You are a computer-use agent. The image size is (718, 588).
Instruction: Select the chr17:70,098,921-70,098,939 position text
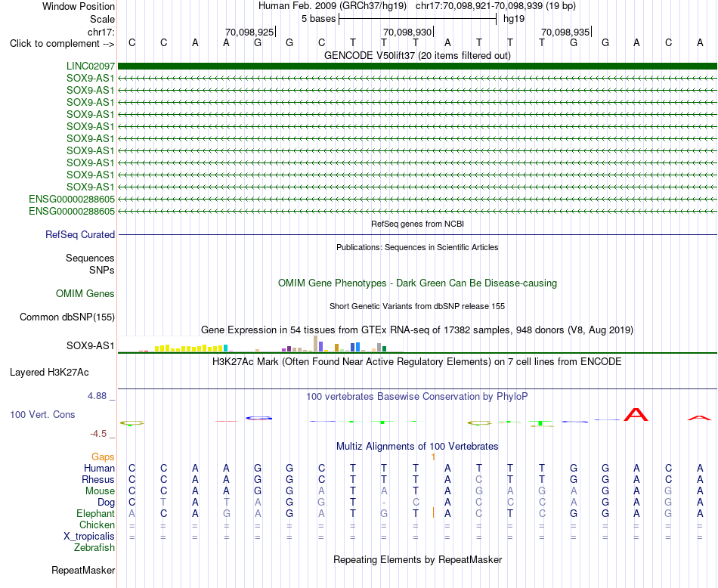[496, 6]
